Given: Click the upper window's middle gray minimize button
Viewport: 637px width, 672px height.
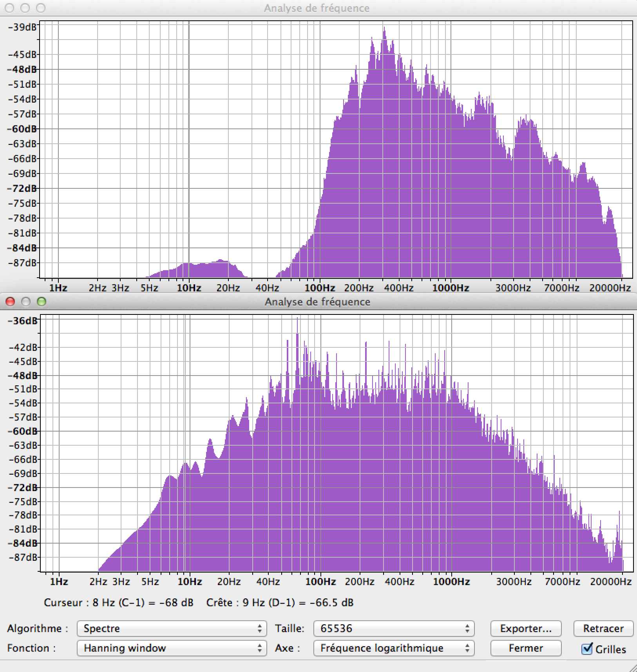Looking at the screenshot, I should (x=25, y=8).
